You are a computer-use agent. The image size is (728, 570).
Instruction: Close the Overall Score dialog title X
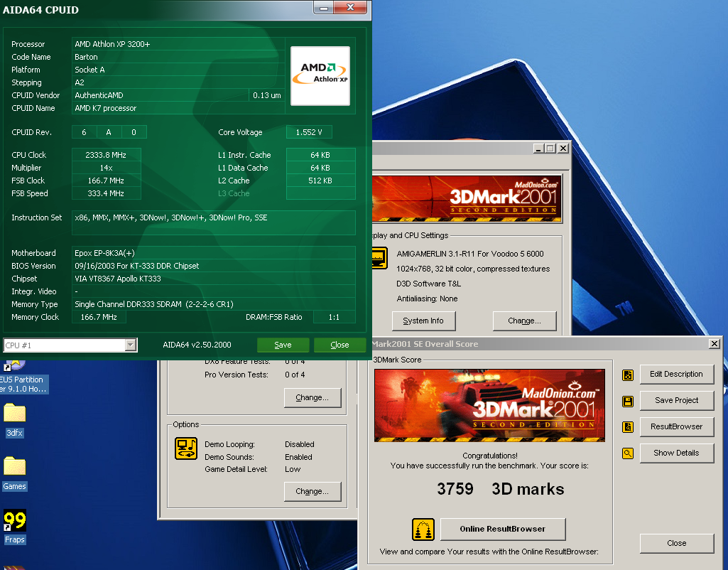click(x=714, y=344)
